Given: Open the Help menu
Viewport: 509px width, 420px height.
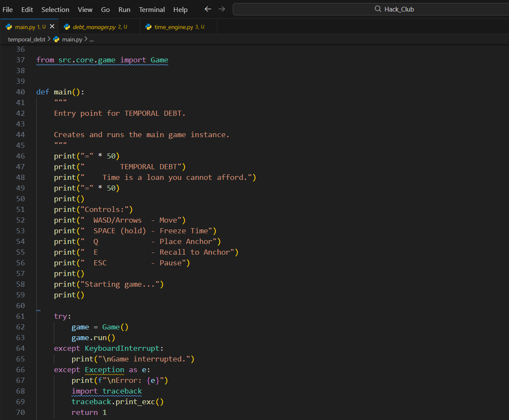Looking at the screenshot, I should (180, 9).
